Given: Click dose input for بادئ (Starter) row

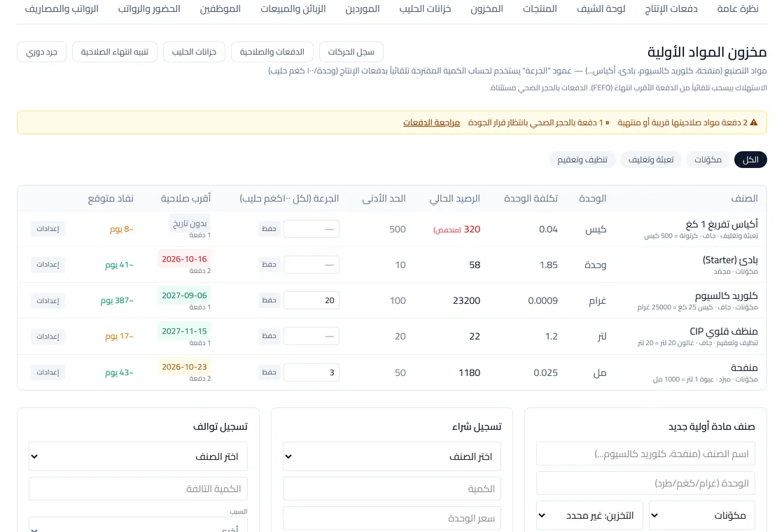Looking at the screenshot, I should click(x=311, y=265).
